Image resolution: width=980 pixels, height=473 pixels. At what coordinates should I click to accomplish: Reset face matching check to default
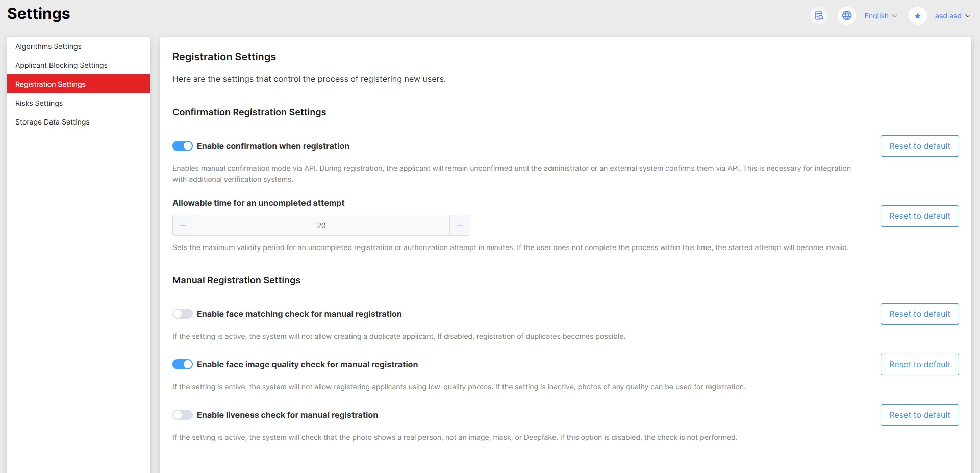(x=919, y=314)
